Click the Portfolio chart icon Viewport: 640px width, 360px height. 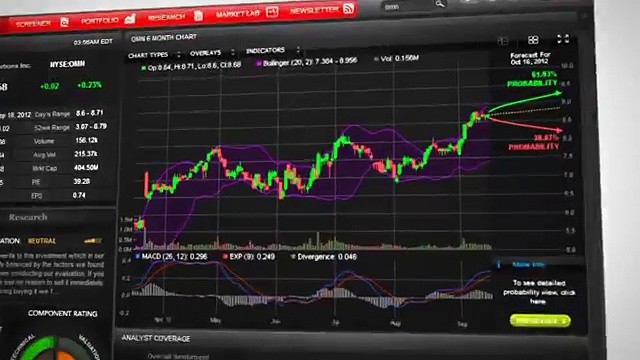(130, 18)
